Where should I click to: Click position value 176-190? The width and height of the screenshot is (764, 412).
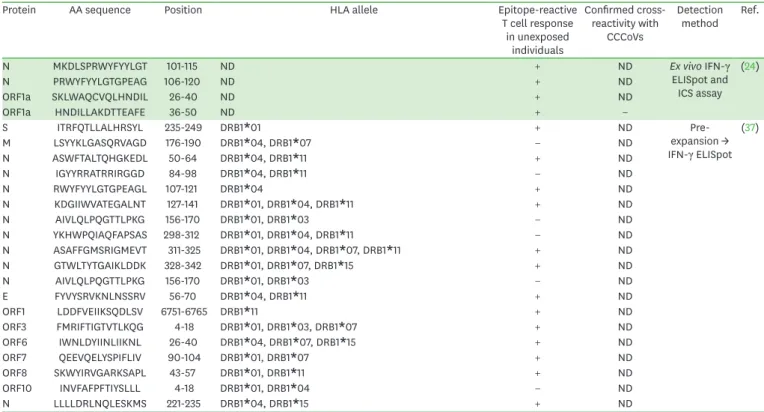tap(183, 143)
